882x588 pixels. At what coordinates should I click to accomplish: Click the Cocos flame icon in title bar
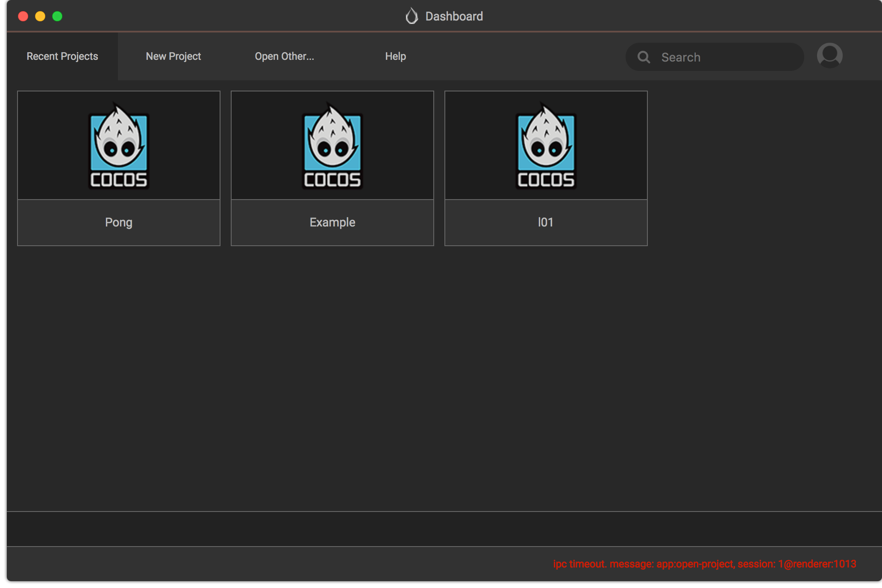pyautogui.click(x=412, y=16)
